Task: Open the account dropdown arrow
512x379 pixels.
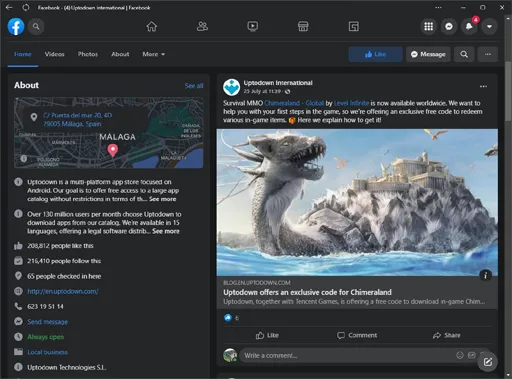Action: click(x=489, y=26)
